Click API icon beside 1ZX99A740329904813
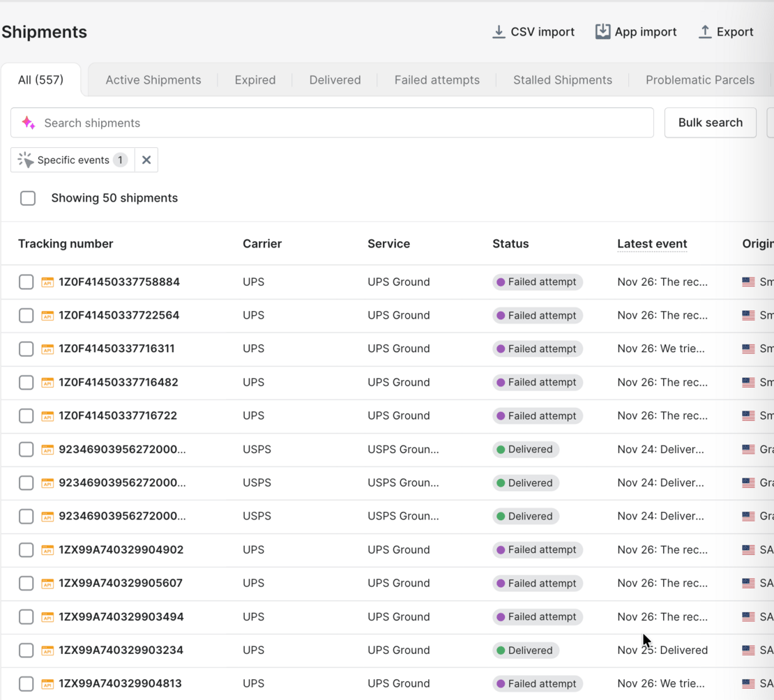Screen dimensions: 774x700 (47, 684)
